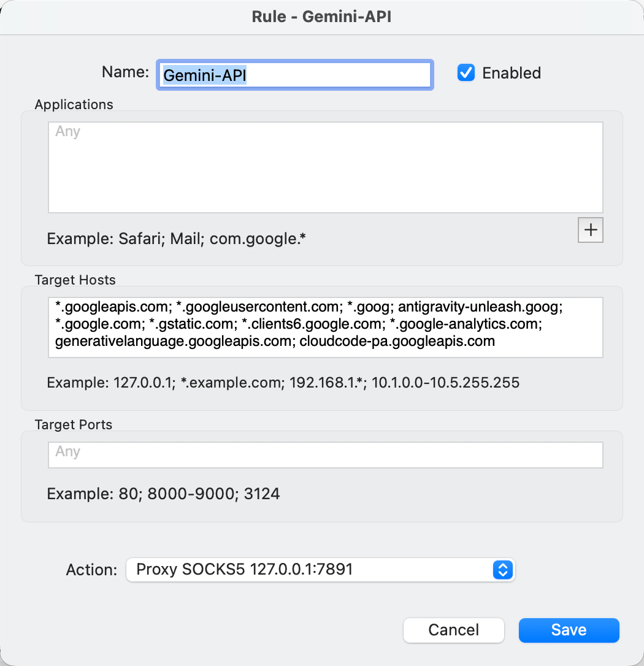Open the Action dropdown showing Proxy SOCKS5
The width and height of the screenshot is (644, 666).
pyautogui.click(x=321, y=570)
